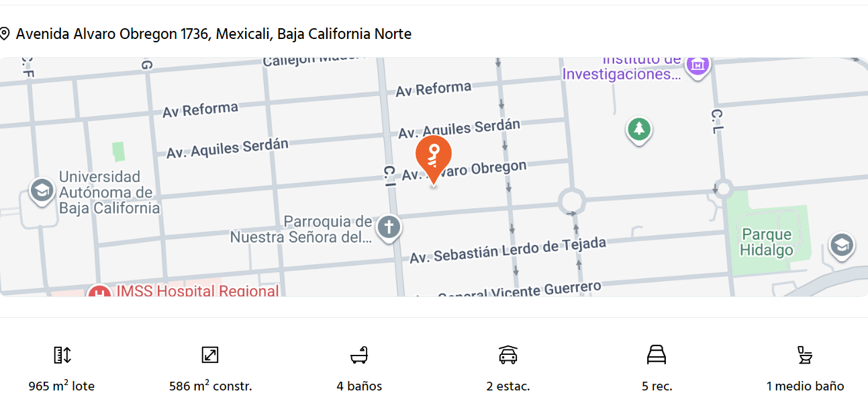Click the Avenida Alvaro Obregon 1736 address text
Screen dimensions: 868x418
coord(213,34)
